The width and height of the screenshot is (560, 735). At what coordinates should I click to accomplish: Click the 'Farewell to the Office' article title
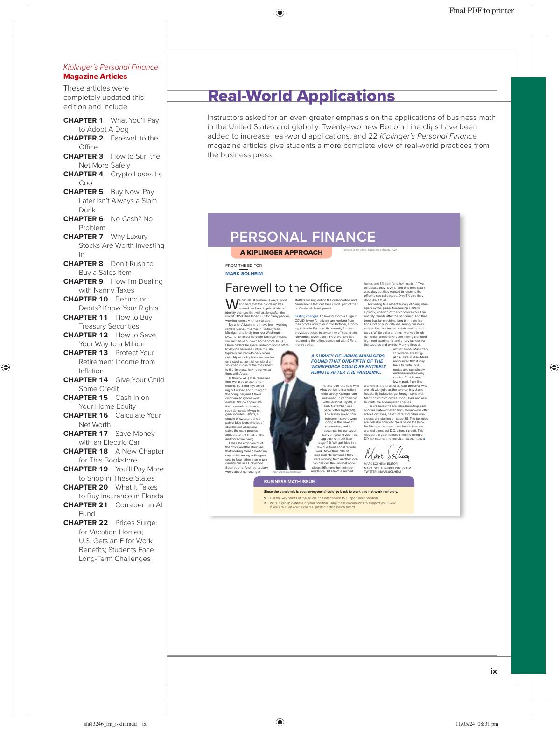coord(284,287)
